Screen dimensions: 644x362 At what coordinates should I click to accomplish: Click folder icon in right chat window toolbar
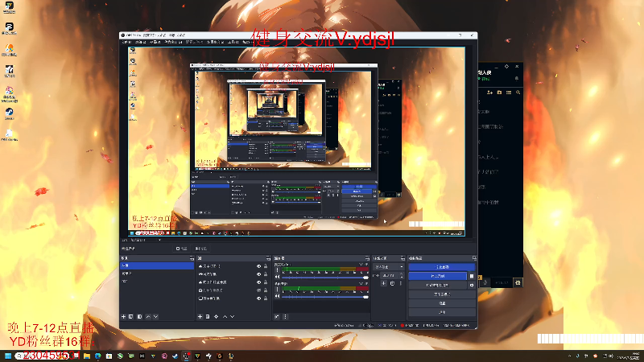pos(499,93)
